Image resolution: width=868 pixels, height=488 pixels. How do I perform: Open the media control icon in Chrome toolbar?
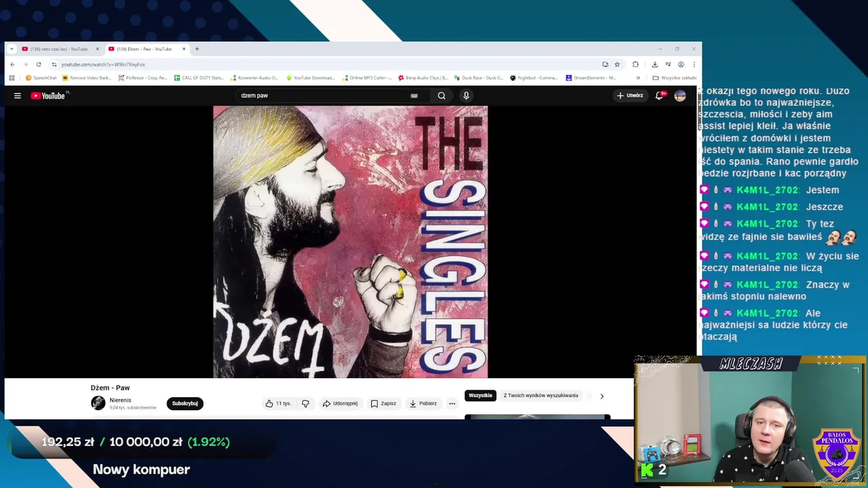pos(668,64)
